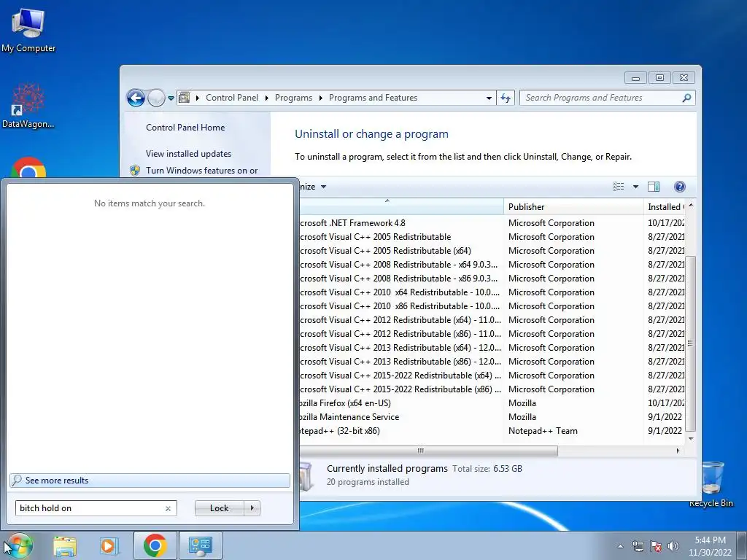Click the horizontal scroll right arrow
Viewport: 747px width, 560px height.
click(x=678, y=451)
